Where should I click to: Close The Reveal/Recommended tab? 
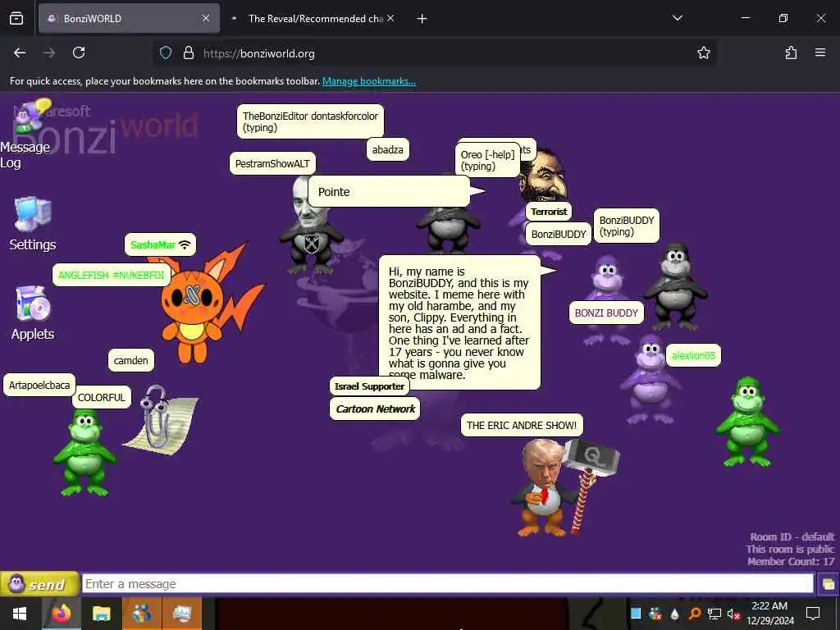(390, 18)
